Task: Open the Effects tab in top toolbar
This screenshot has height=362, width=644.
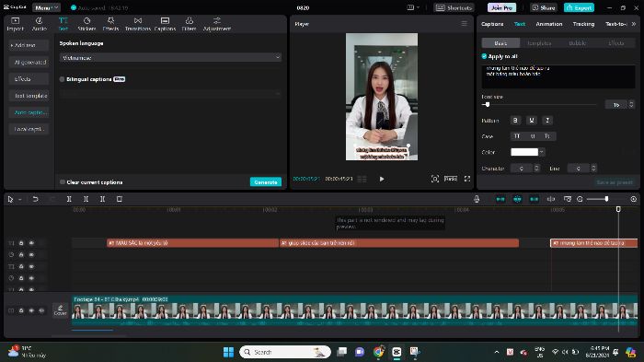Action: tap(110, 24)
